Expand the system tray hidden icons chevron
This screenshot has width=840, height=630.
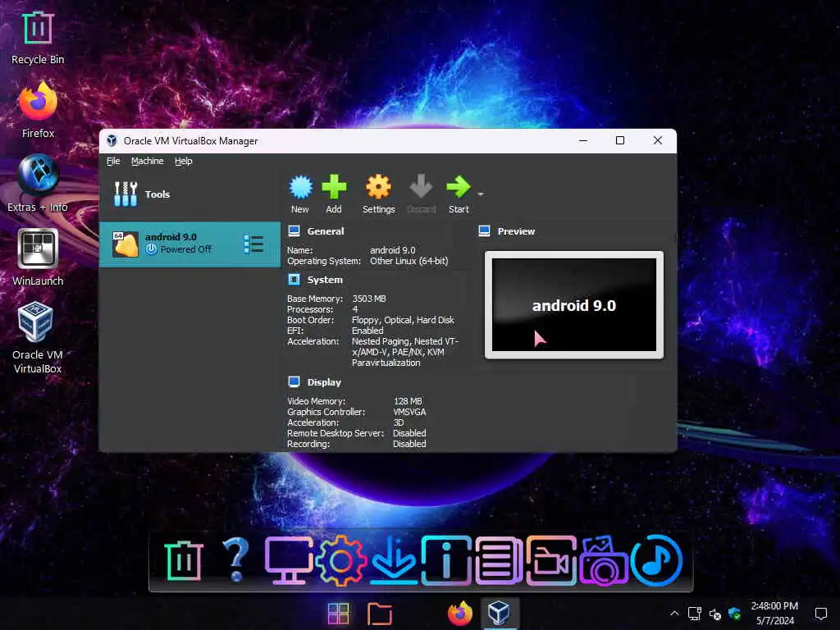(674, 614)
